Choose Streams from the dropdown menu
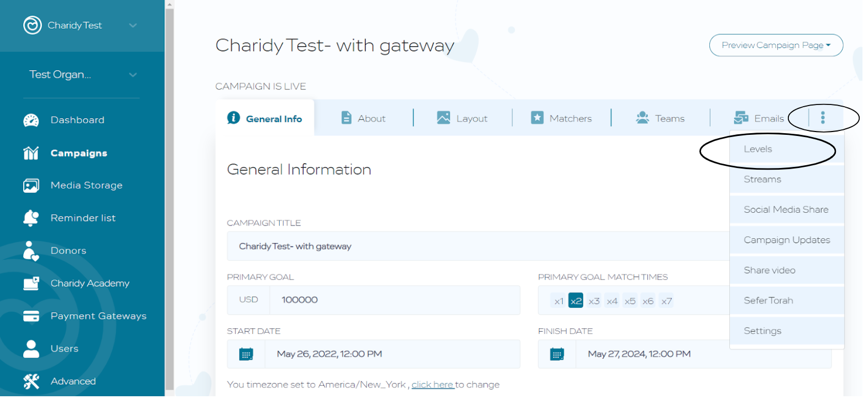 click(787, 180)
